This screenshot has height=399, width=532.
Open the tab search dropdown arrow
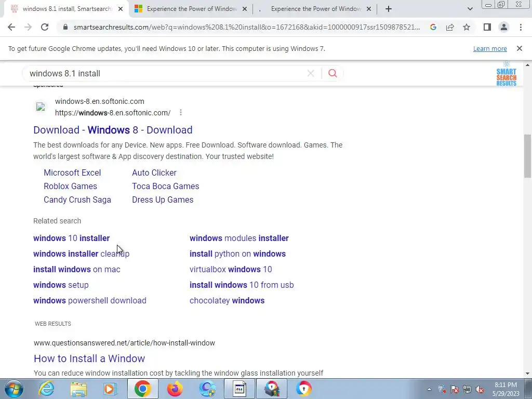(470, 9)
